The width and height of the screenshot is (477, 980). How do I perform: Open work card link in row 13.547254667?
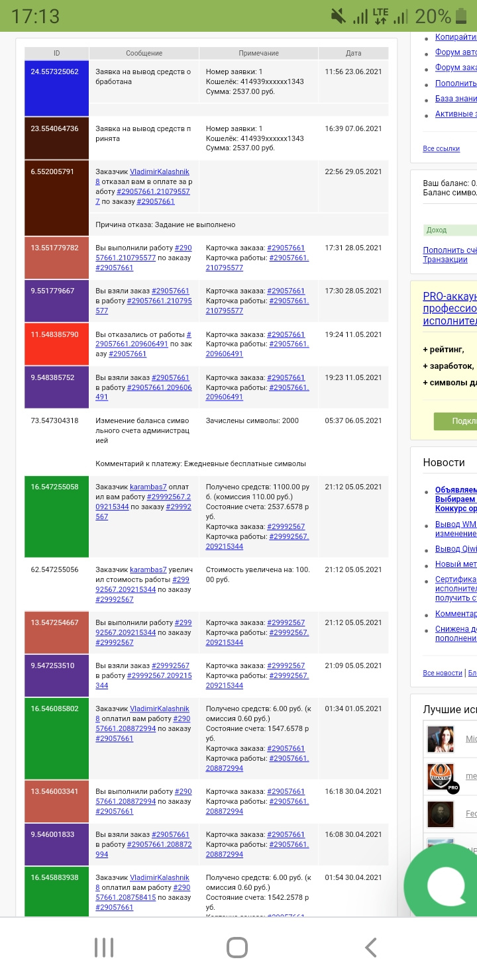[257, 637]
